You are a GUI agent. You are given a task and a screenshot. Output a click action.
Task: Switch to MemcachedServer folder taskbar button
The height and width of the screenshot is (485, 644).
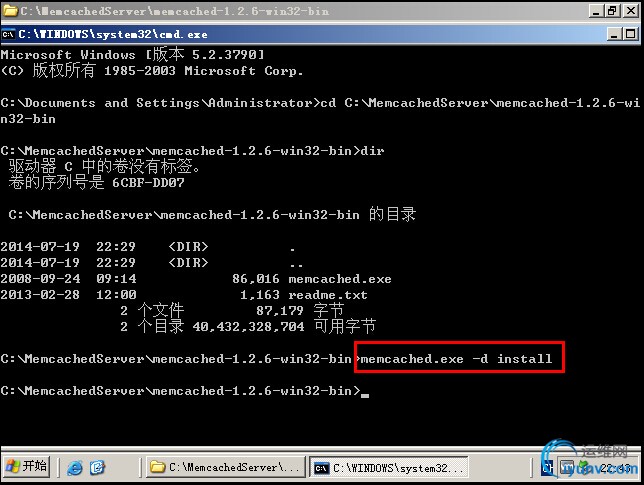(x=225, y=467)
